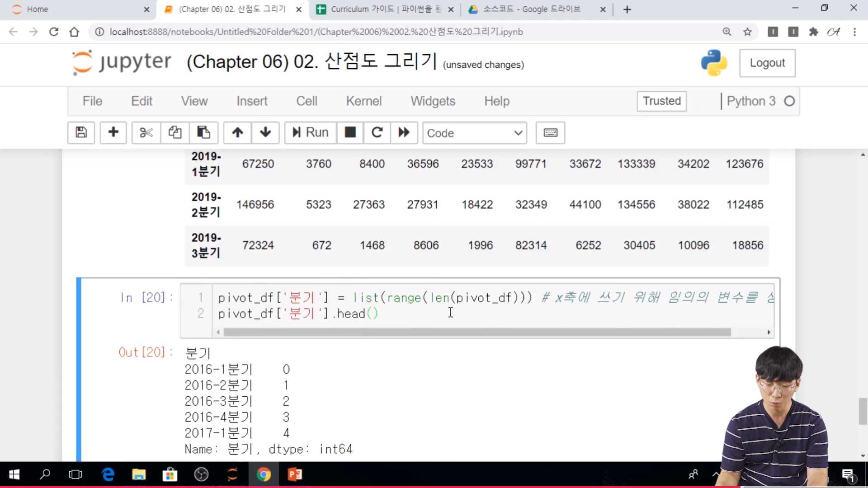Move selected cell up arrow
The width and height of the screenshot is (868, 488).
(237, 132)
